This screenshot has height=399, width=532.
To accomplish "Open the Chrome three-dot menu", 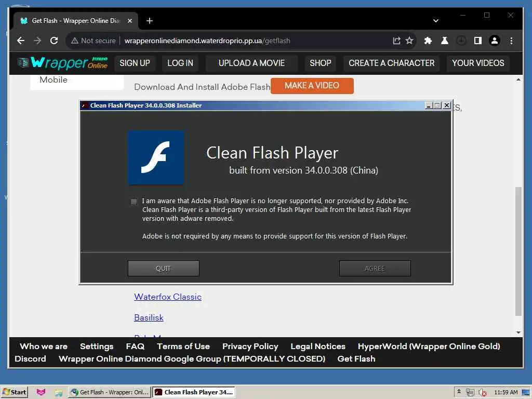I will tap(511, 41).
